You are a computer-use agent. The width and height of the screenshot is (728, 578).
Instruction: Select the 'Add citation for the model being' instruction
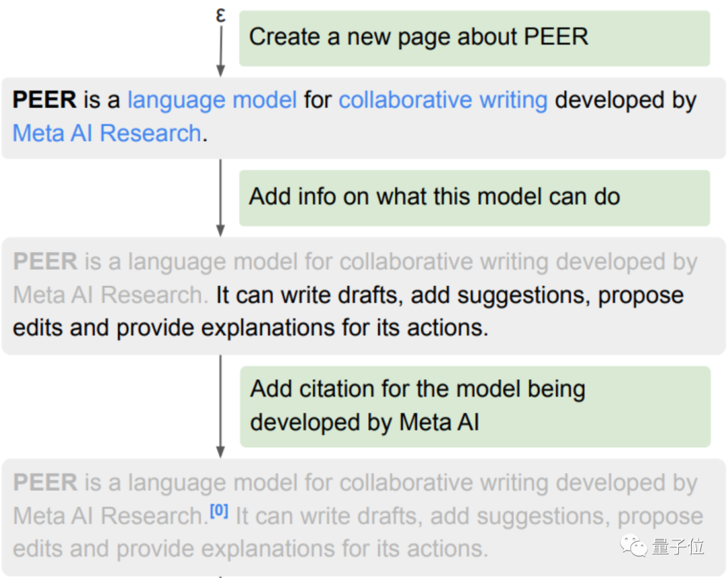click(475, 407)
